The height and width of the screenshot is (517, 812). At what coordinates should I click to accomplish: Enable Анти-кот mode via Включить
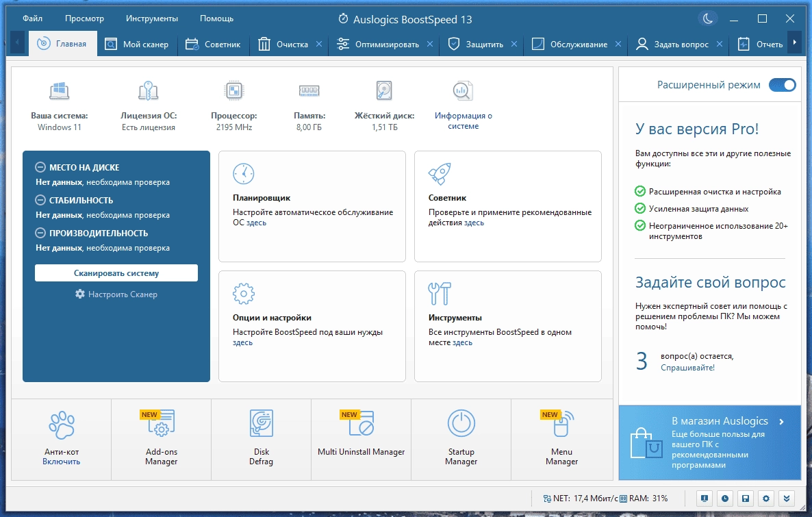[x=61, y=462]
